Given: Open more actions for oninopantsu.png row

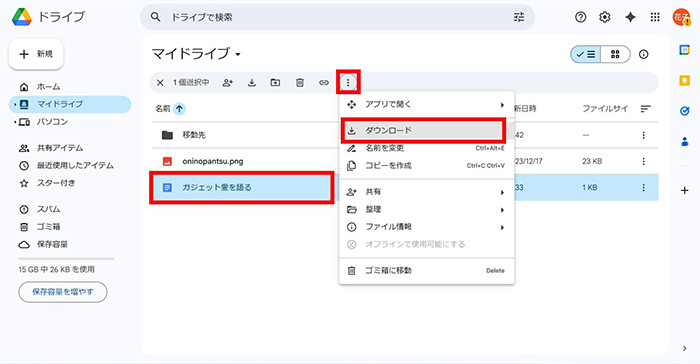Looking at the screenshot, I should click(x=643, y=161).
